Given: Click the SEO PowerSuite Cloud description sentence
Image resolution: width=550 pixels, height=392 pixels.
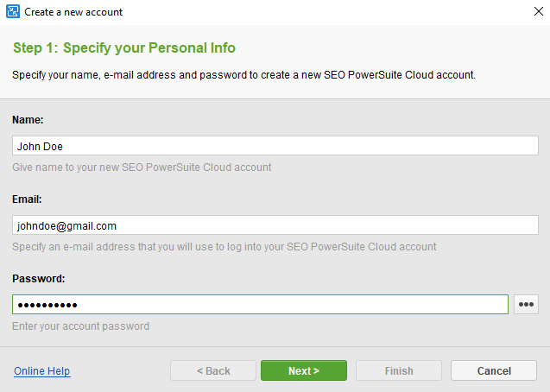Looking at the screenshot, I should click(243, 75).
